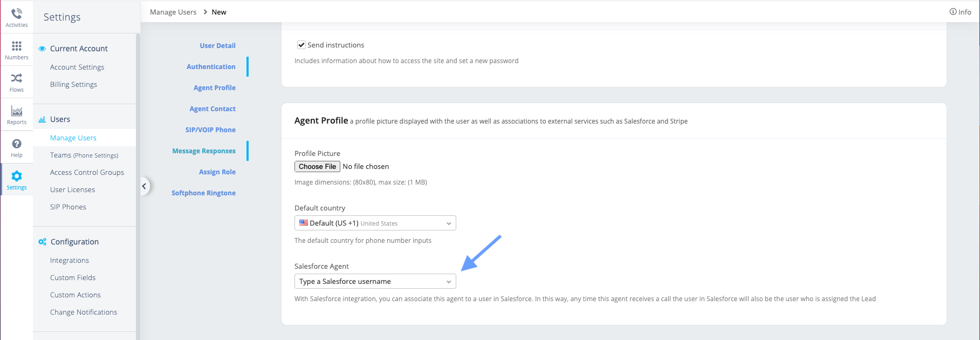Jump to the Agent Contact section
The image size is (980, 340).
[x=213, y=108]
